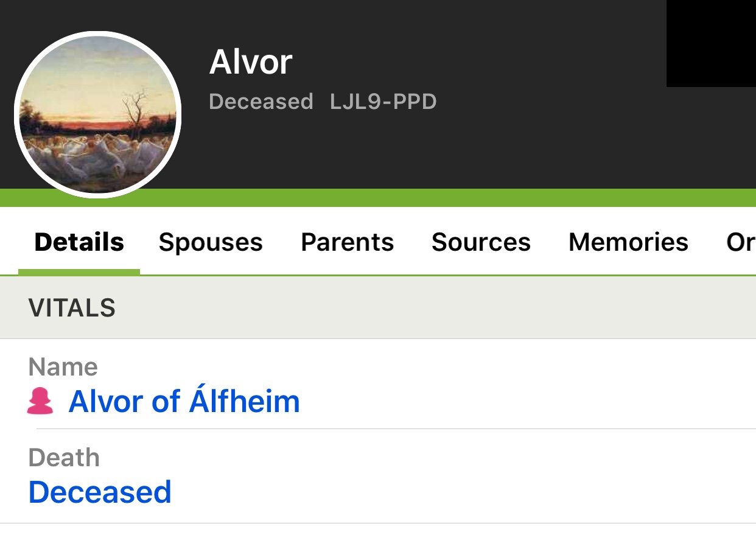
Task: Click the blue Deceased death link
Action: [x=100, y=492]
